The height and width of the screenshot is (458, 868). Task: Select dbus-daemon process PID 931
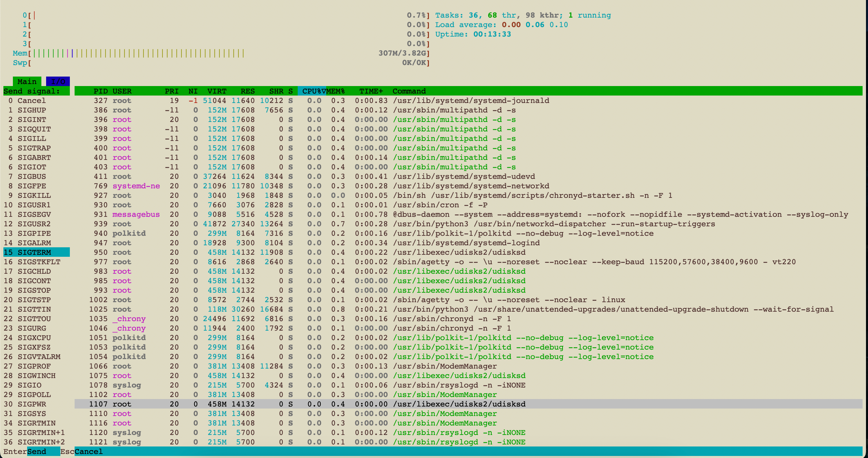point(468,214)
